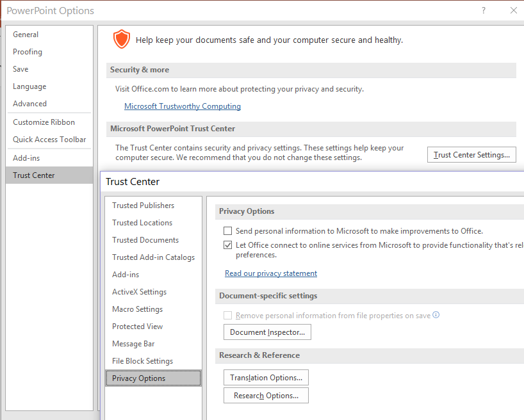Open Trusted Publishers in Trust Center
The width and height of the screenshot is (524, 420).
(153, 206)
